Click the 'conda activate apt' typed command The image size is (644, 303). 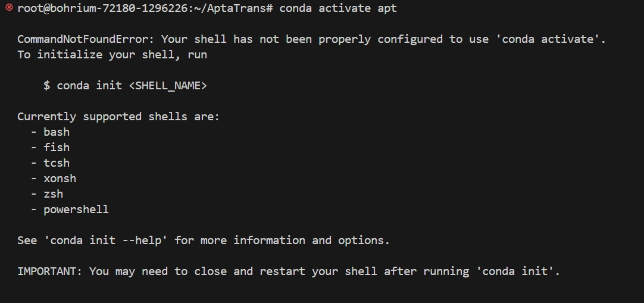point(338,8)
